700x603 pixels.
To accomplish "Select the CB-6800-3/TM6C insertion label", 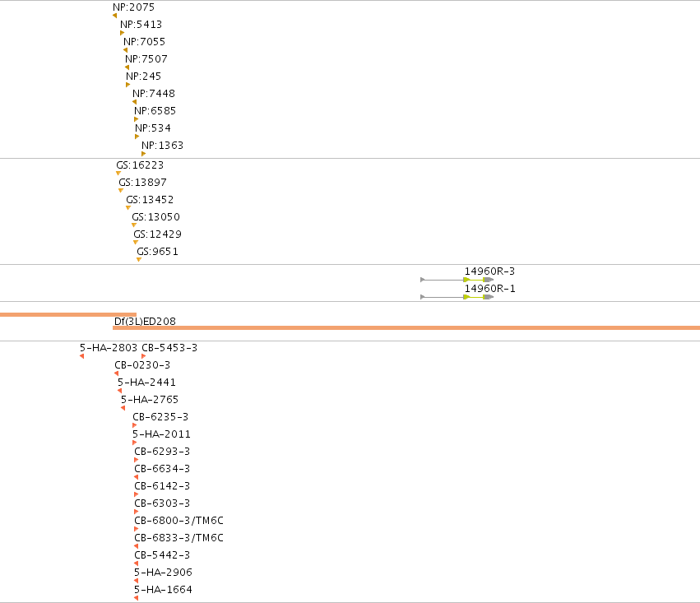I will 179,521.
